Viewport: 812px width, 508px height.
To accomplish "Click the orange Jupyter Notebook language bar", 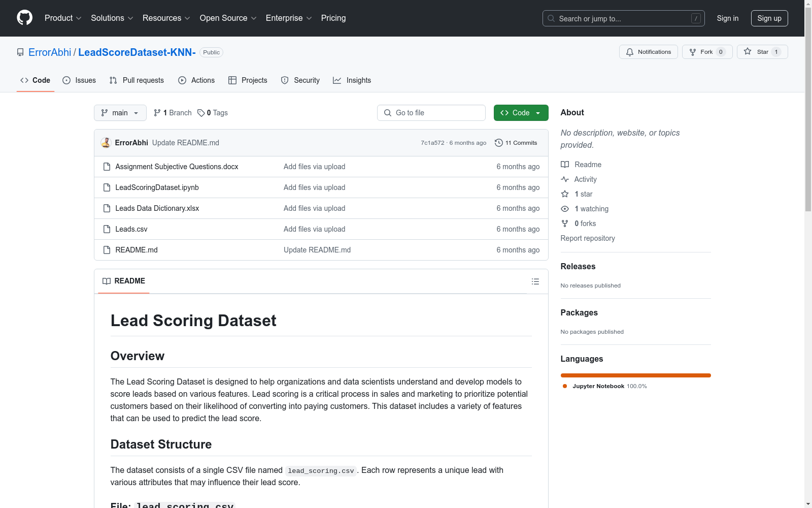I will pos(635,375).
